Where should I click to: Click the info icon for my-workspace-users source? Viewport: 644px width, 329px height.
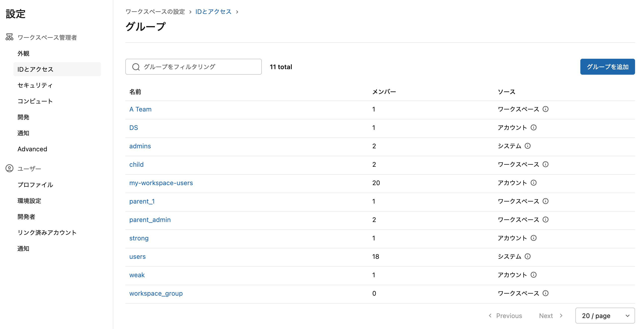[x=534, y=183]
